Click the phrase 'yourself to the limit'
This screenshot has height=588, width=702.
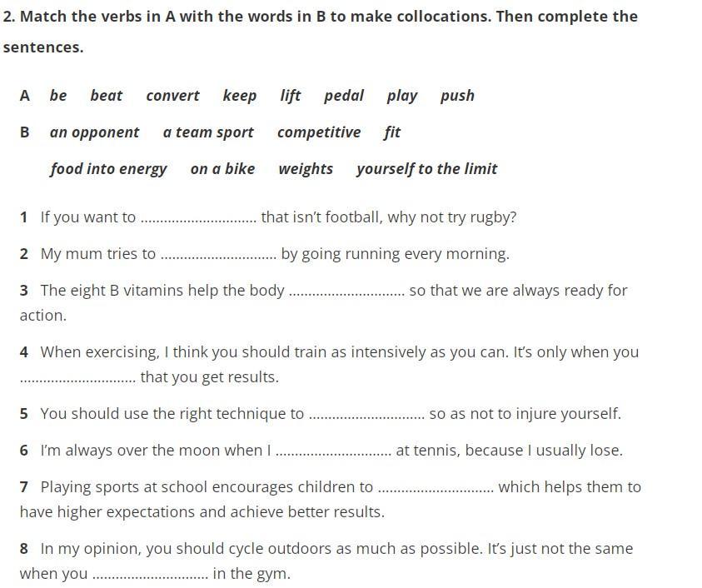pos(426,169)
